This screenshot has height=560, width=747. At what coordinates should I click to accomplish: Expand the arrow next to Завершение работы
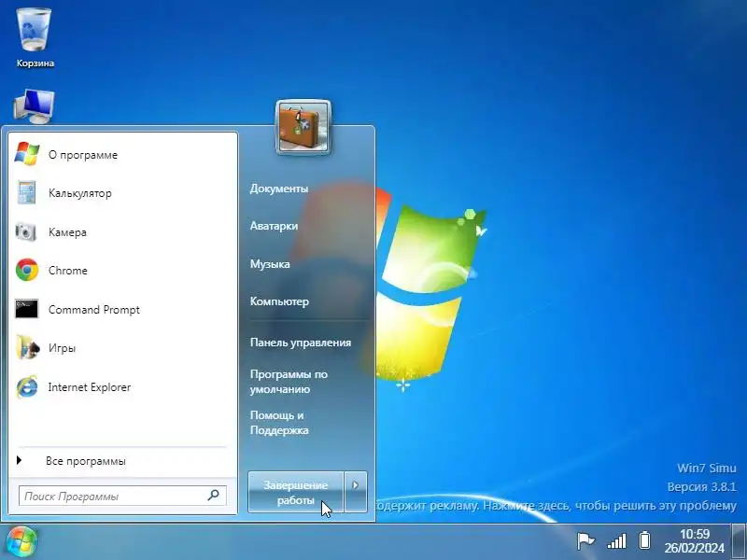pos(356,492)
